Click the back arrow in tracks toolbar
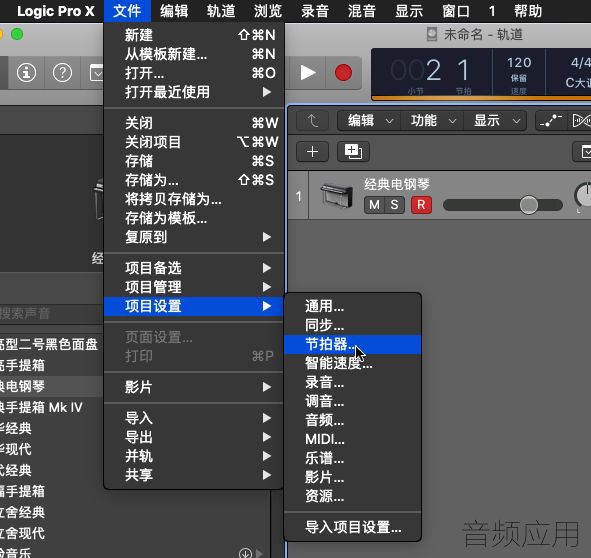Viewport: 591px width, 558px height. pos(312,121)
